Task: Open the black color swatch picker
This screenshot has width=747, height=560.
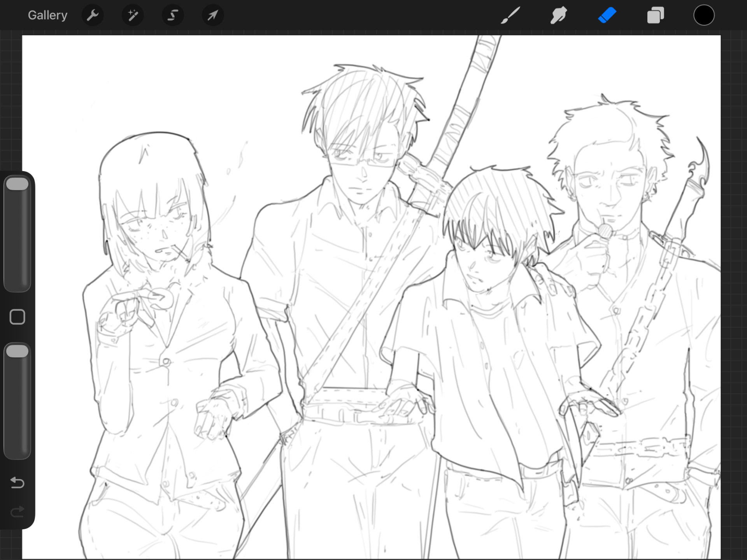Action: pos(704,15)
